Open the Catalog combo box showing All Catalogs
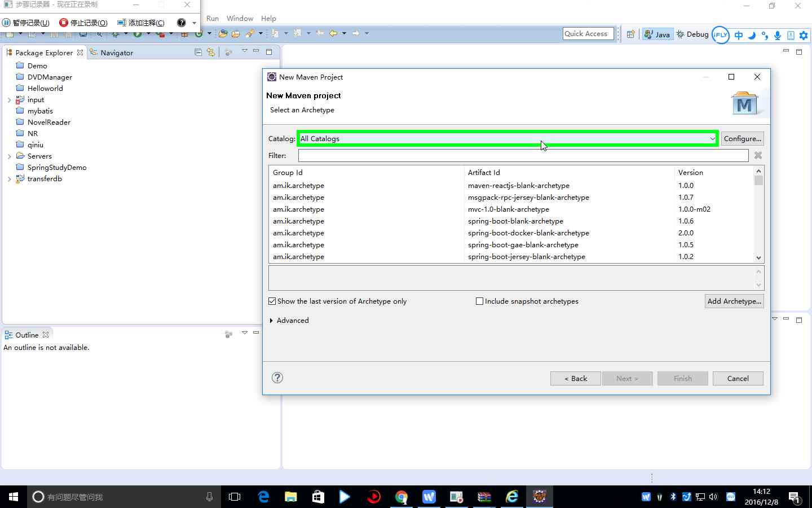The height and width of the screenshot is (508, 812). [x=507, y=138]
